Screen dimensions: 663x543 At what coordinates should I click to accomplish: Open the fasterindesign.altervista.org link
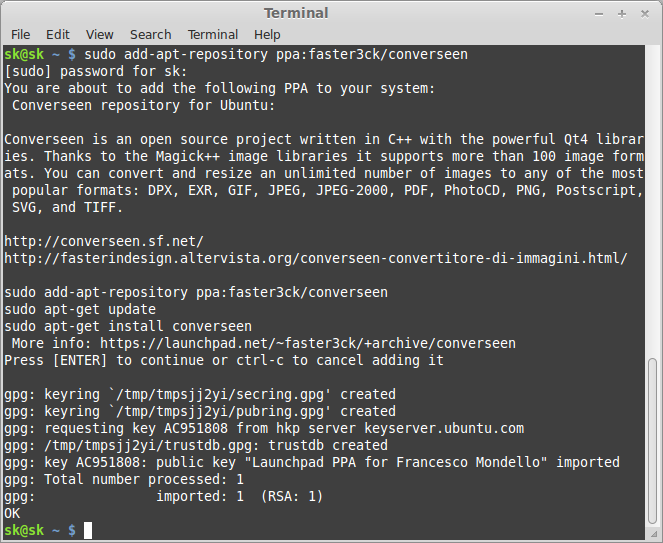316,258
